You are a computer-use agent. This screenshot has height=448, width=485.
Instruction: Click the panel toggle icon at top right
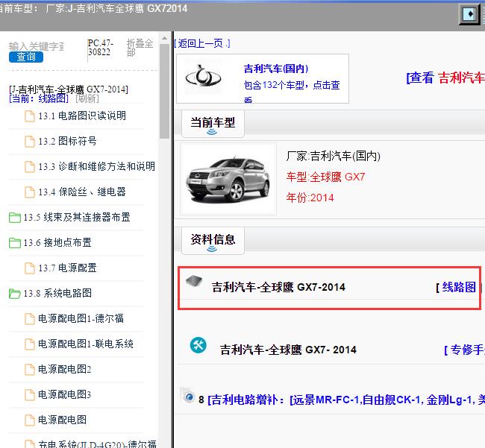click(x=469, y=14)
